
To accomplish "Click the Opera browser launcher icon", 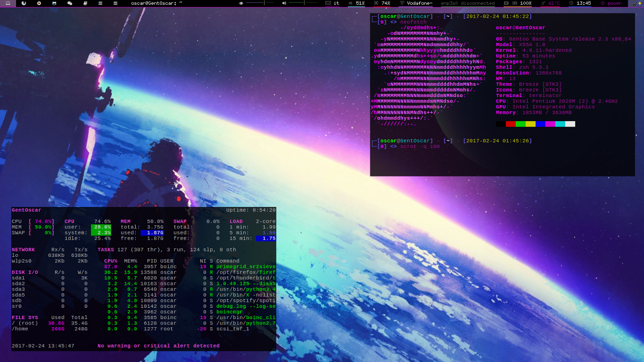I will tap(39, 4).
